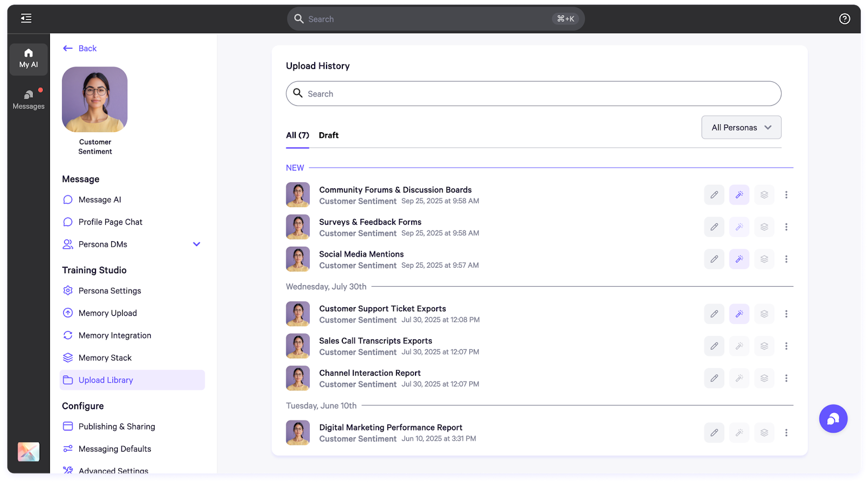
Task: Open more options for Channel Interaction Report
Action: pyautogui.click(x=786, y=378)
